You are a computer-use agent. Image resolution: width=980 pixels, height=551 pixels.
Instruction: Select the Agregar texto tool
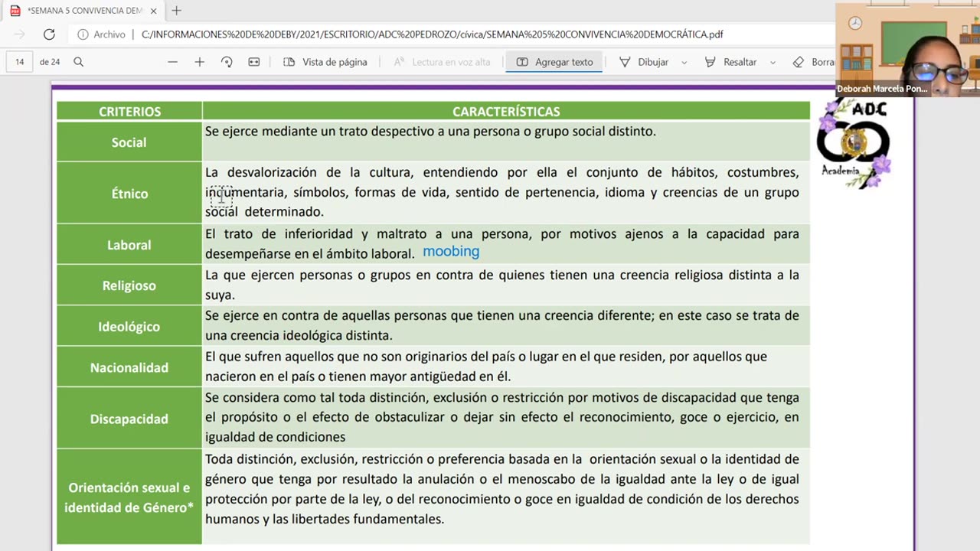click(554, 62)
